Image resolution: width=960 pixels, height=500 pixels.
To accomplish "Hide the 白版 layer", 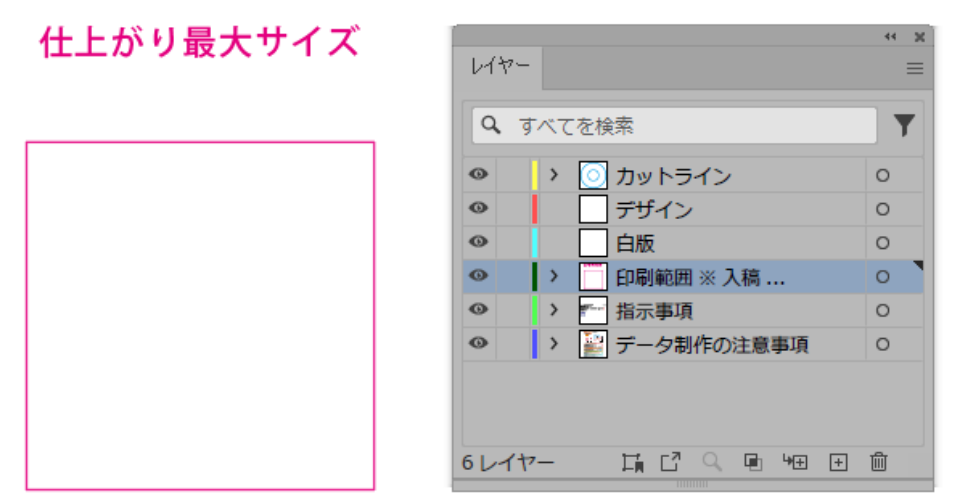I will (x=478, y=242).
